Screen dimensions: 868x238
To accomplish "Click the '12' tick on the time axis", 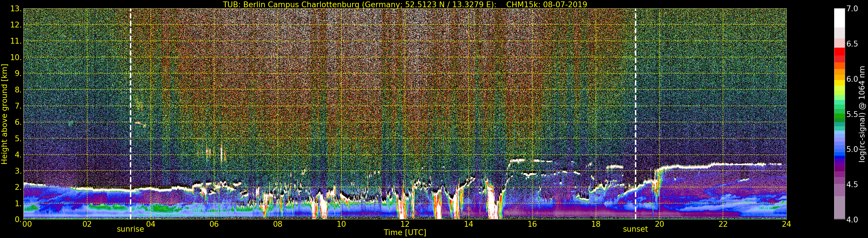I will pos(405,224).
